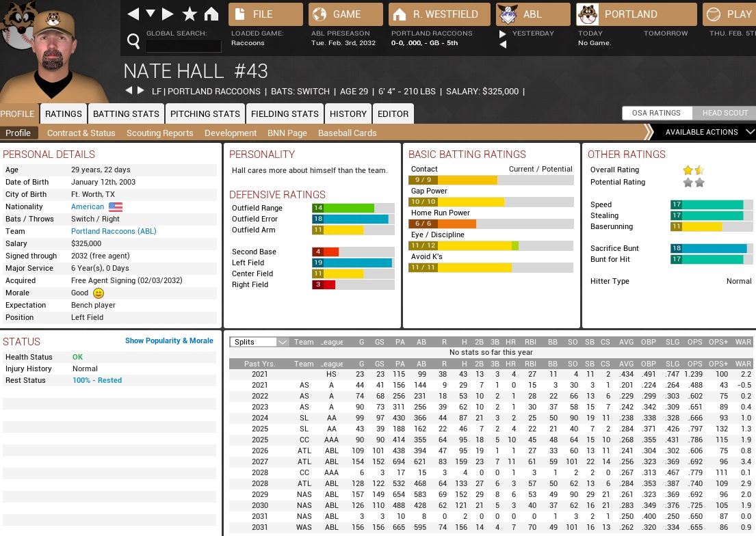Switch to the Batting Stats tab
Screen dimensions: 756x536
pyautogui.click(x=126, y=114)
